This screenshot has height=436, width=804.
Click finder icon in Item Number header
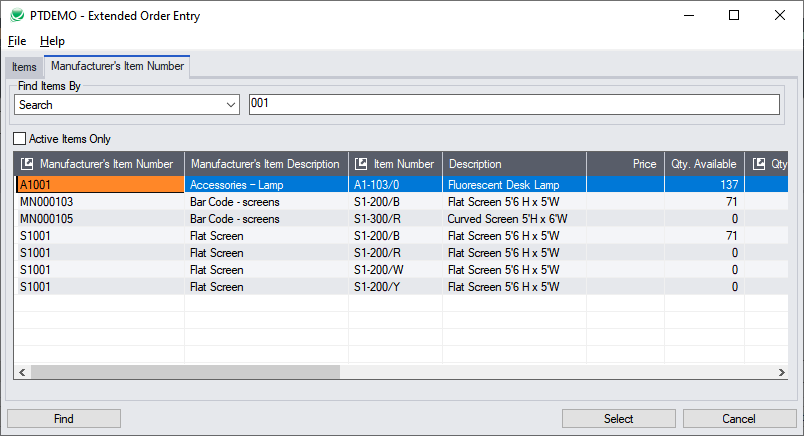[361, 164]
